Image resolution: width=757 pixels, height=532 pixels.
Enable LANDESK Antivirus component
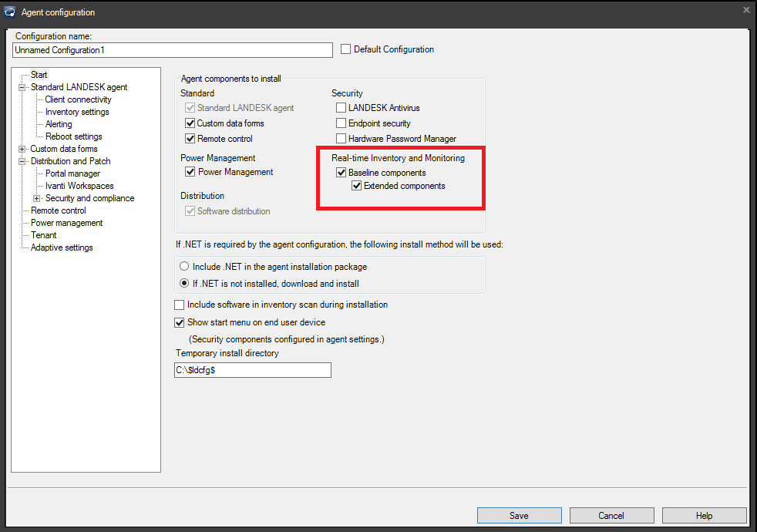click(341, 107)
